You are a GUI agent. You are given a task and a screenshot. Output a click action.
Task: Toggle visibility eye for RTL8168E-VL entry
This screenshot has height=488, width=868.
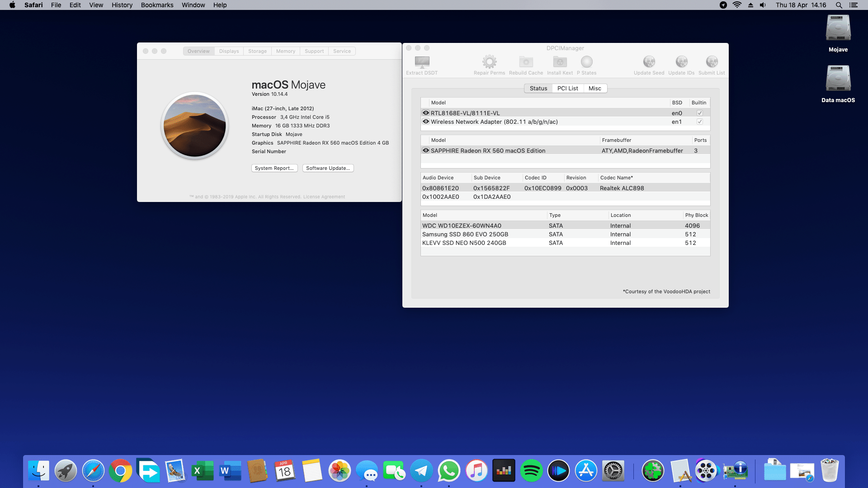(425, 113)
